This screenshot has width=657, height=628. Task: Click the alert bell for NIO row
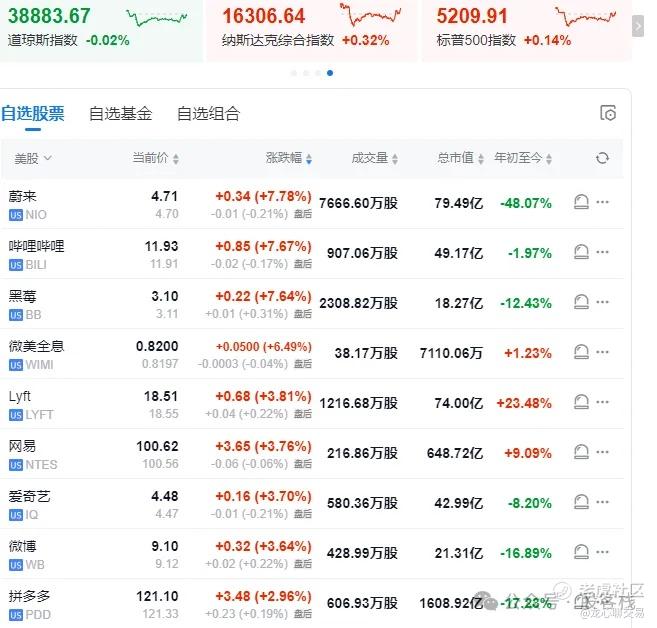581,202
